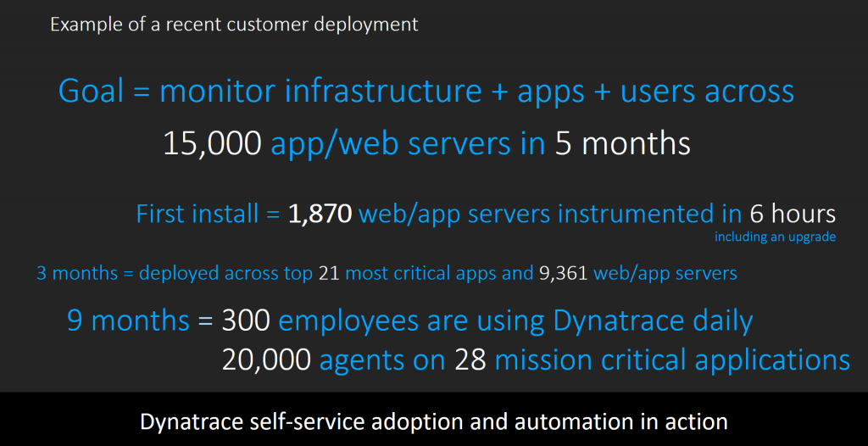
Task: Select the line starting 'Goal = monitor infrastructure'
Action: tap(426, 92)
